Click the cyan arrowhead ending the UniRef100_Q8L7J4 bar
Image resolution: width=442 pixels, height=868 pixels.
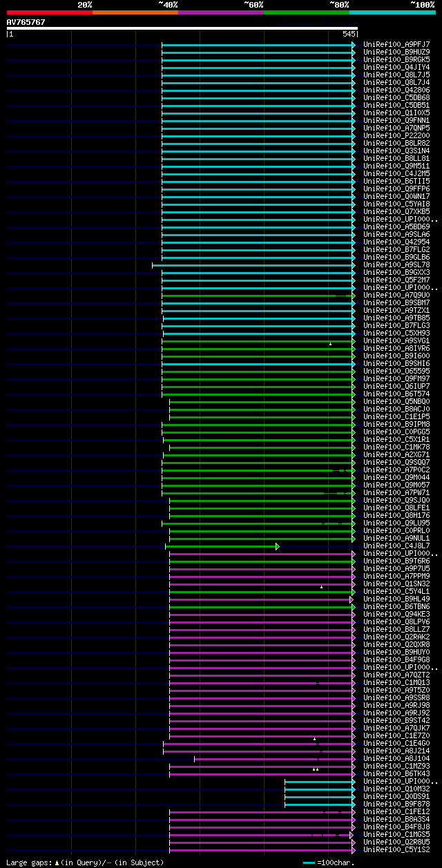pyautogui.click(x=354, y=82)
